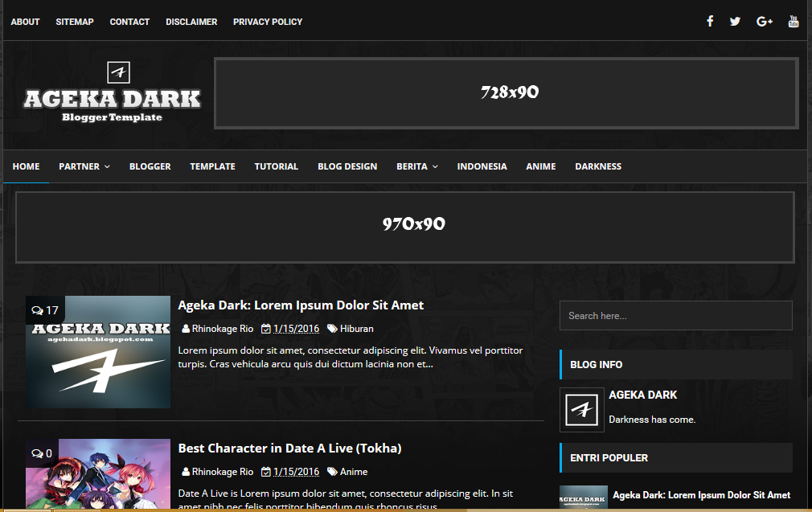Click excerpt starting 'Date A Live is Lorem ipsum'
Image resolution: width=812 pixels, height=512 pixels.
coord(346,499)
